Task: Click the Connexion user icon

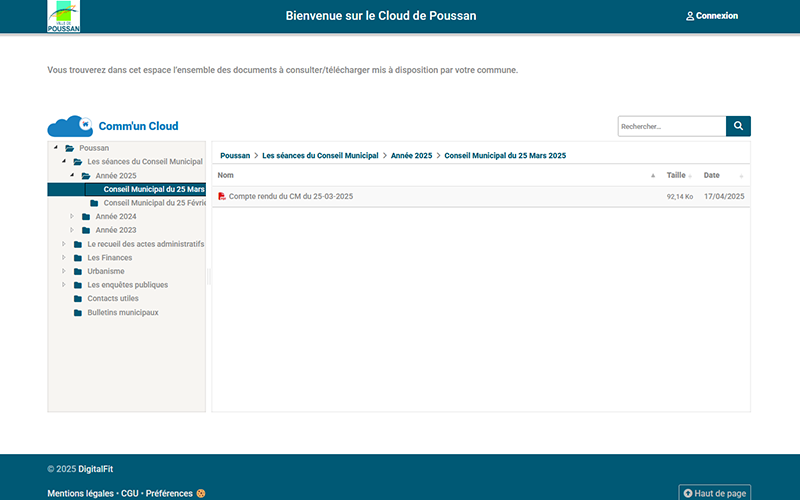Action: point(690,16)
